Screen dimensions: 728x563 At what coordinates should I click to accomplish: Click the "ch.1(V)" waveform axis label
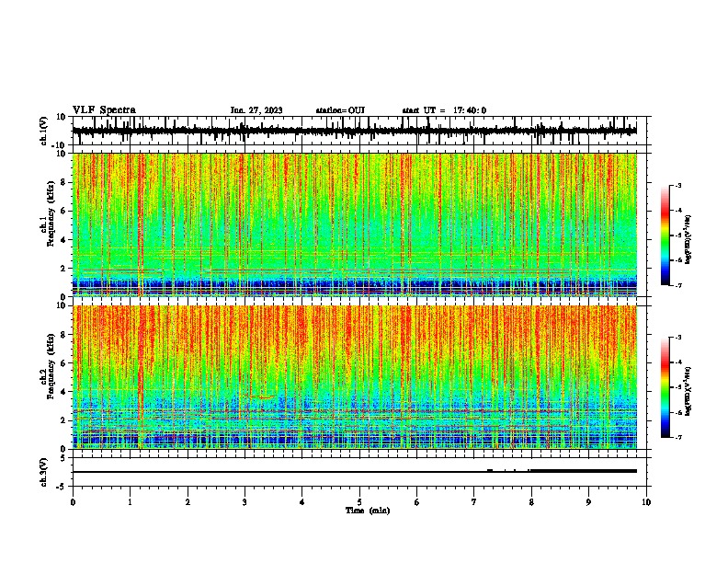tap(44, 131)
